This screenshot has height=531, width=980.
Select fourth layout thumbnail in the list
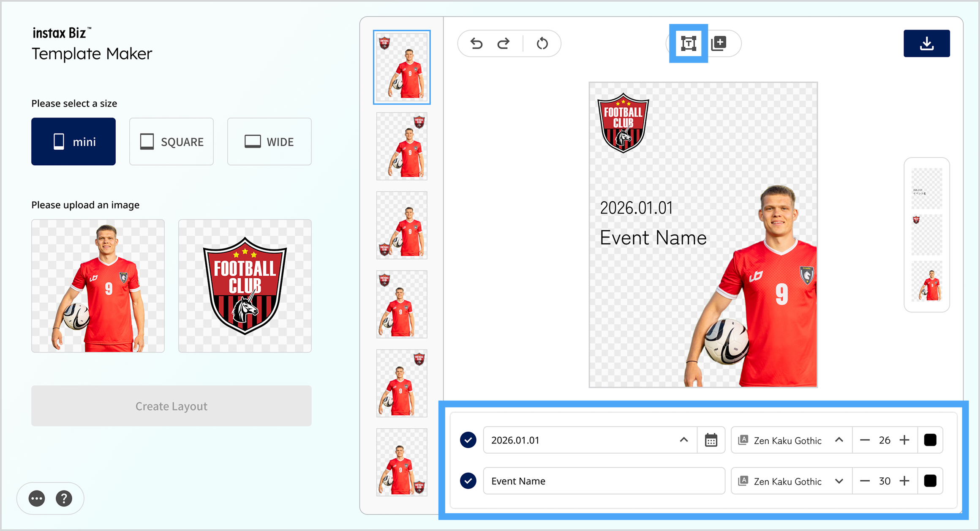tap(402, 304)
